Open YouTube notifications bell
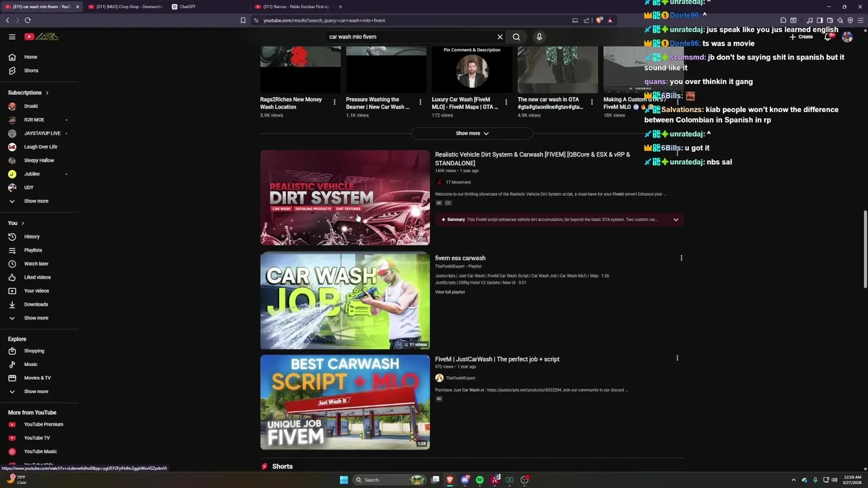Image resolution: width=868 pixels, height=488 pixels. (827, 37)
